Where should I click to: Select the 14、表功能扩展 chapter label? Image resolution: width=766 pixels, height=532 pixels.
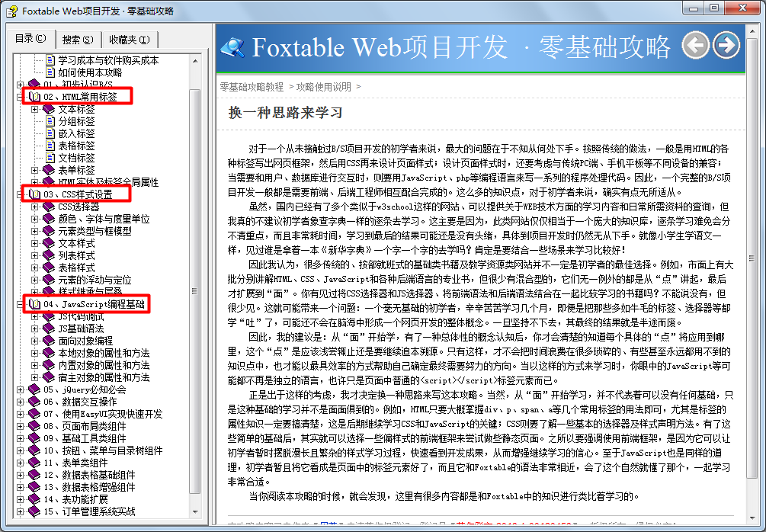[75, 500]
